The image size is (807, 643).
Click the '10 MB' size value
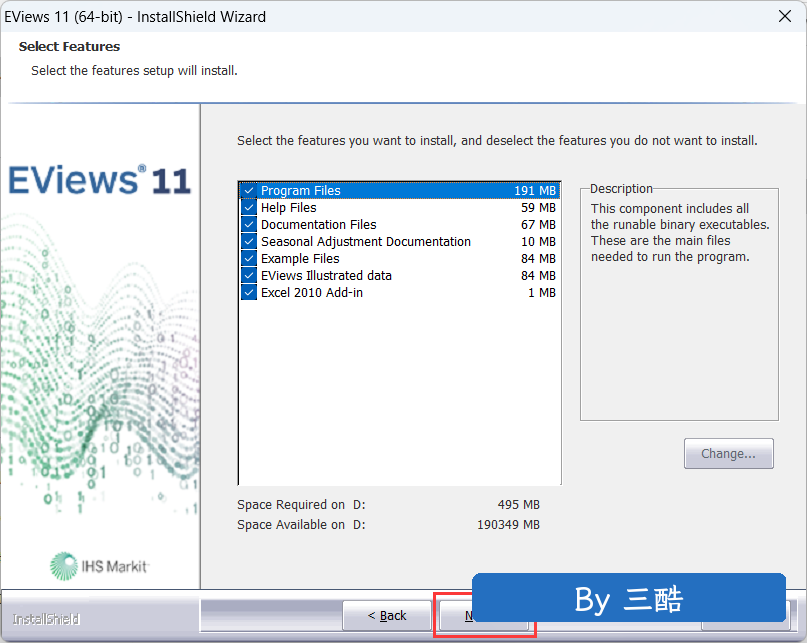(x=538, y=241)
